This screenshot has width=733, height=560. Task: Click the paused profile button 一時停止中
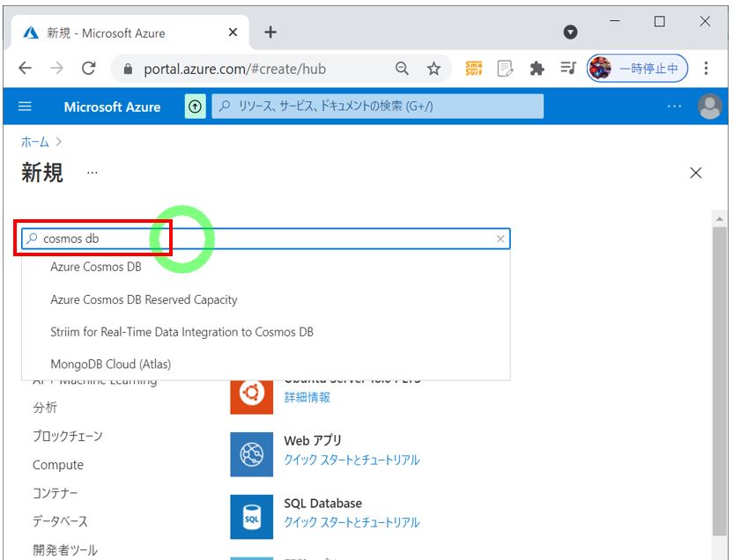[638, 69]
